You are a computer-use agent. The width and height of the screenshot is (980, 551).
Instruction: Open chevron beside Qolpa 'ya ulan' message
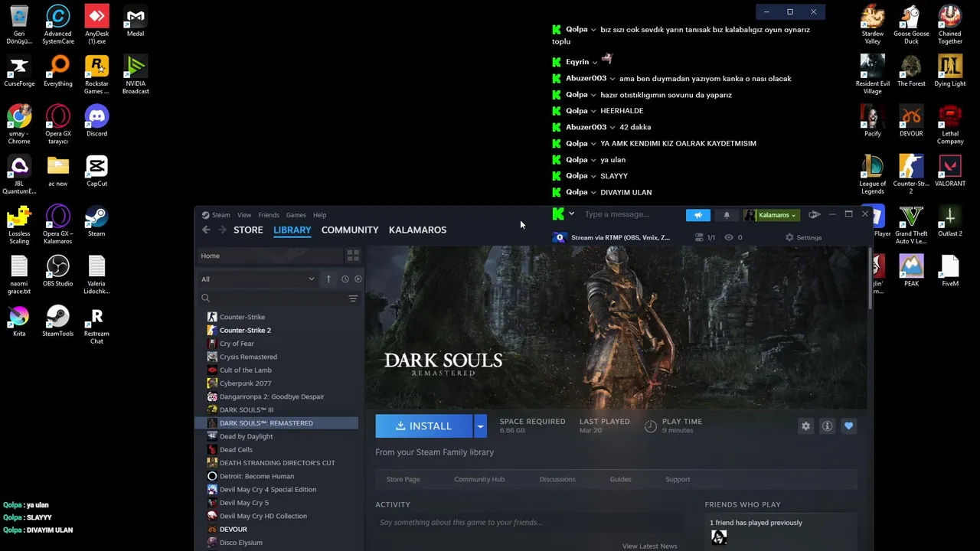[x=593, y=160]
